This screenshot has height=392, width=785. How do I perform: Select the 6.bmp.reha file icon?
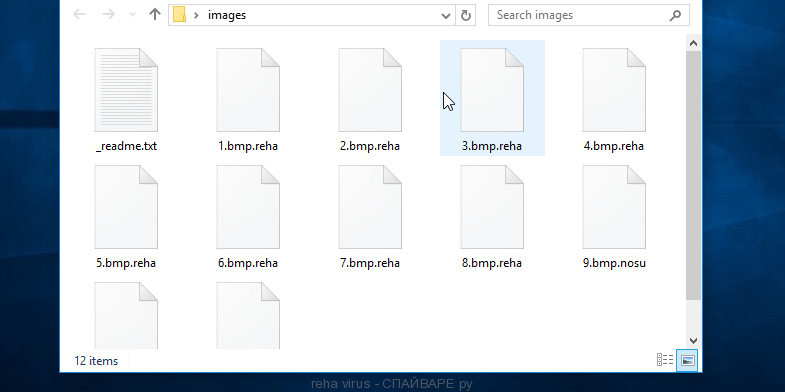click(248, 207)
